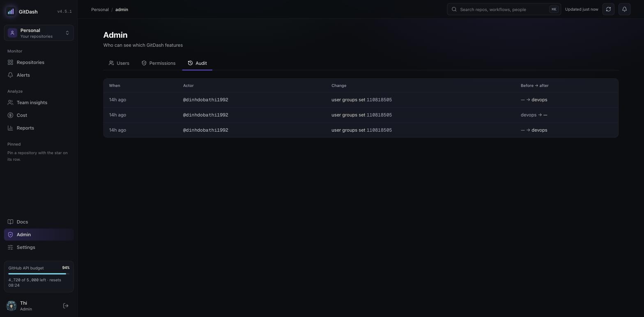Click the Cost dollar icon
644x317 pixels.
pyautogui.click(x=10, y=115)
